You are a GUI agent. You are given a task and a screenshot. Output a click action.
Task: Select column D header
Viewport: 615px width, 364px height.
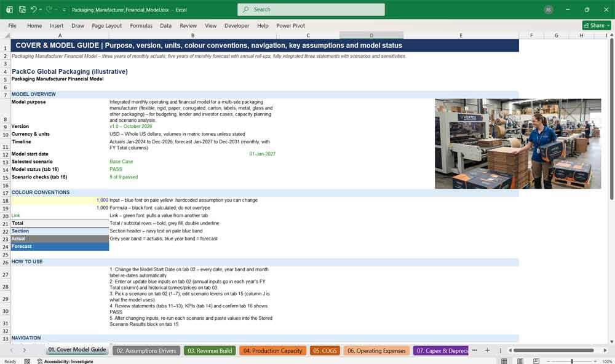coord(371,35)
